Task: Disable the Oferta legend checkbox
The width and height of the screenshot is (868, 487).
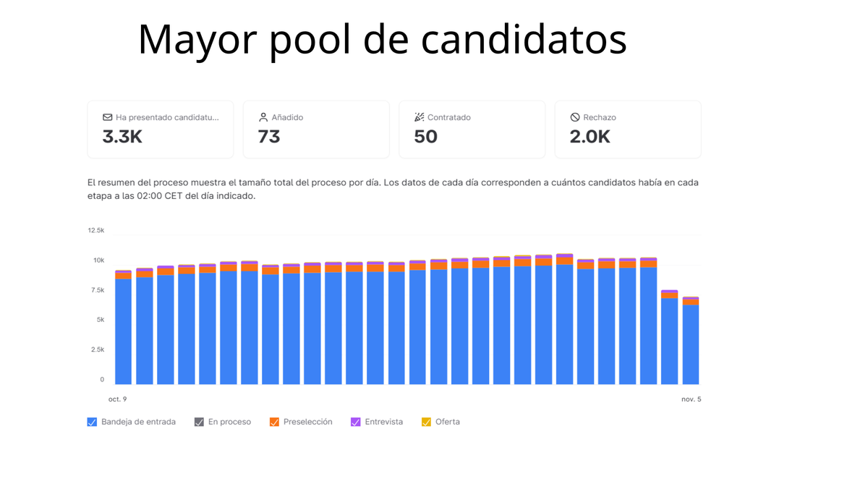Action: point(426,422)
